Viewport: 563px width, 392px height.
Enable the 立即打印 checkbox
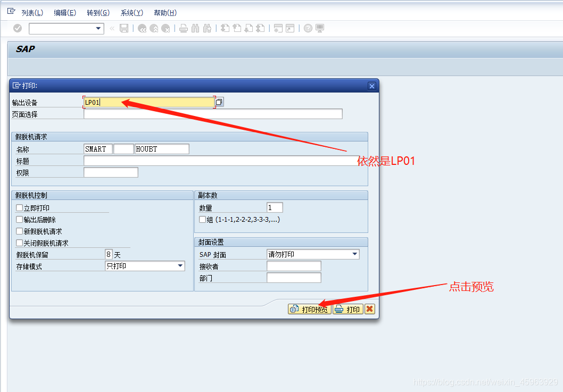[19, 207]
